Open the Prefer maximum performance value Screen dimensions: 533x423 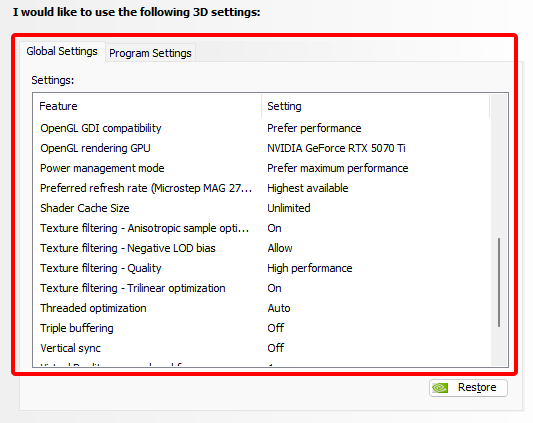(338, 168)
